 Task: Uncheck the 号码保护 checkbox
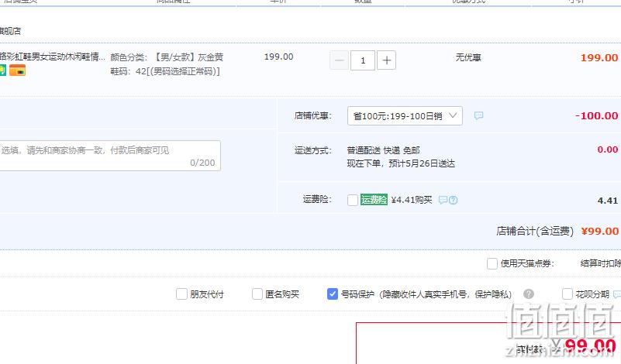[333, 294]
